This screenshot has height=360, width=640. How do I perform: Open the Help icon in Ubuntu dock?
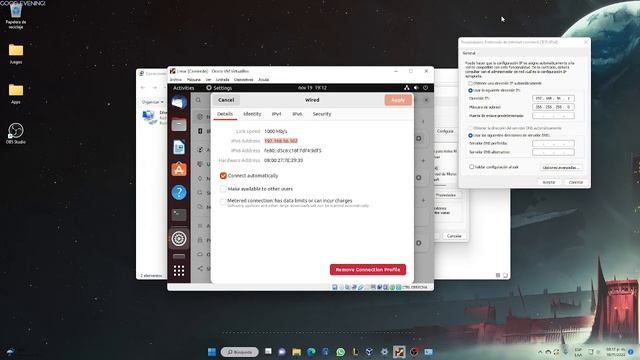(x=179, y=192)
